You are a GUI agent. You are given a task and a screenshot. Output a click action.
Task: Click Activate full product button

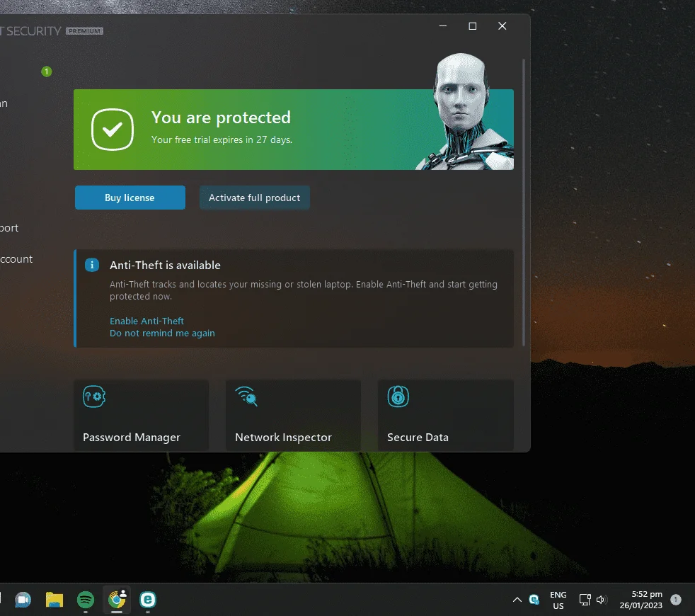[x=254, y=198]
